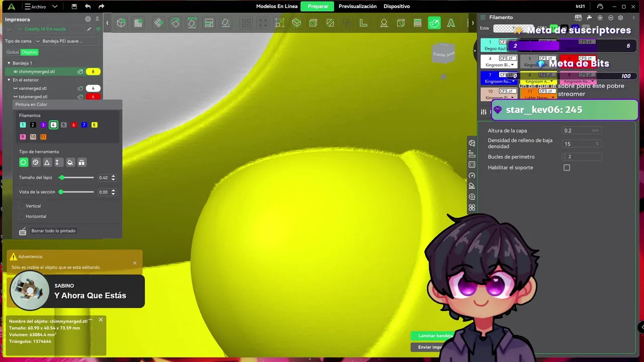Redo the last action
Viewport: 644px width, 362px height.
[101, 7]
